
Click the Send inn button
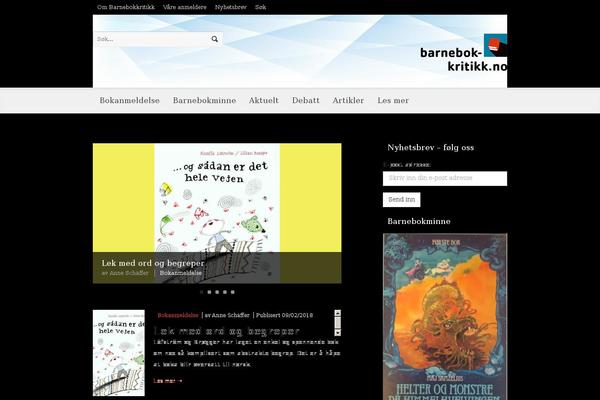[401, 199]
